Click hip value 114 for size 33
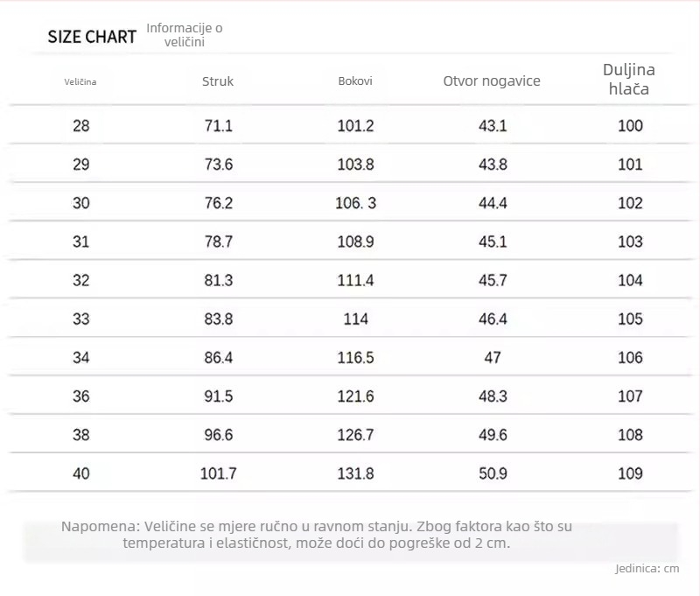 [x=356, y=319]
